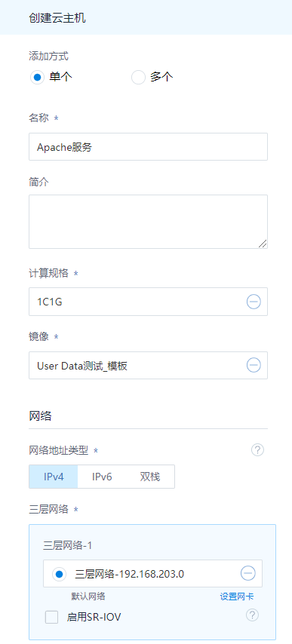Choose the 多个 add mode radio

138,77
